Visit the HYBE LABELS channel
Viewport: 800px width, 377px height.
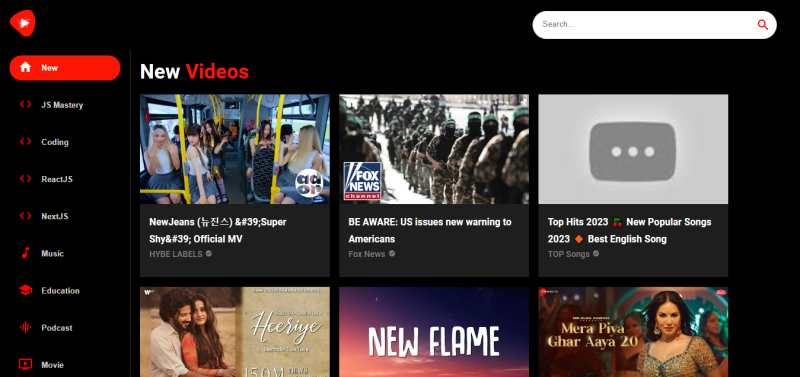click(x=176, y=254)
